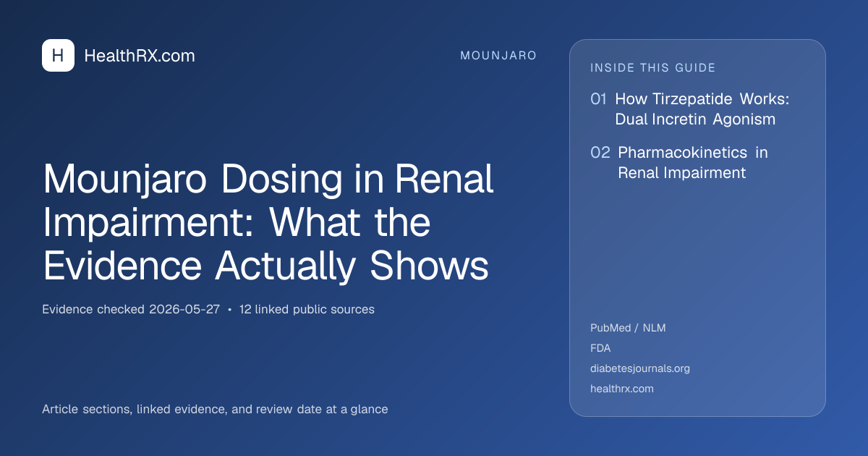Image resolution: width=868 pixels, height=456 pixels.
Task: Click the healthrx.com source entry
Action: pos(622,389)
